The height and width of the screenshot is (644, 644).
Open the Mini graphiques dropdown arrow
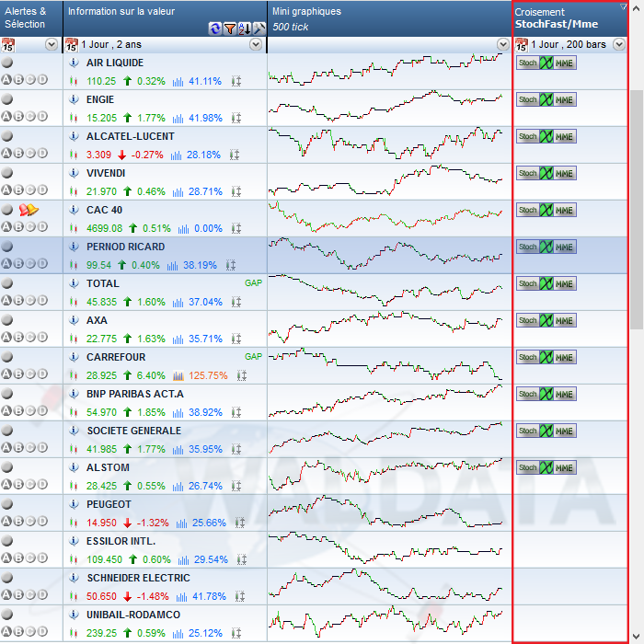(502, 44)
